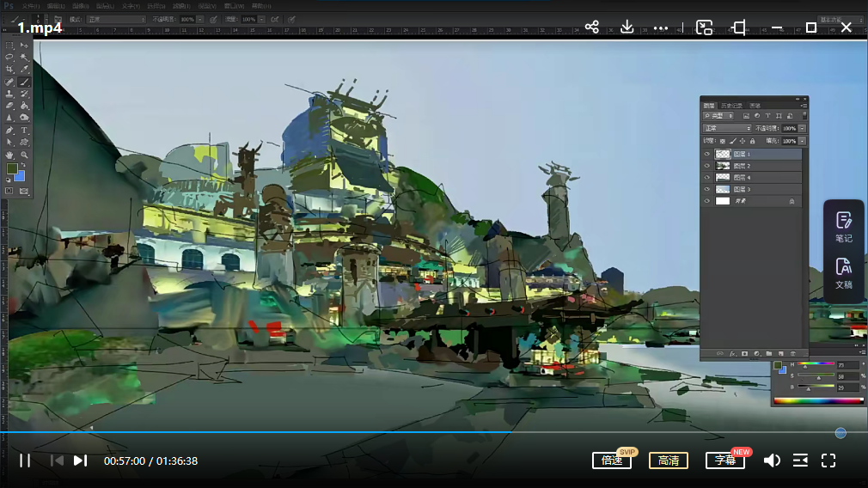Select the Move tool
This screenshot has width=868, height=488.
point(24,46)
